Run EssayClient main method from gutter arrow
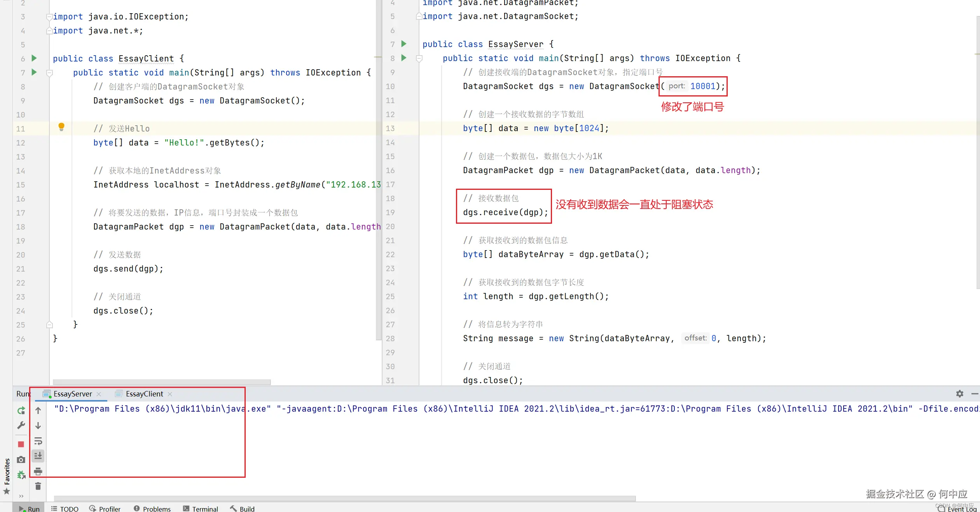 point(34,72)
